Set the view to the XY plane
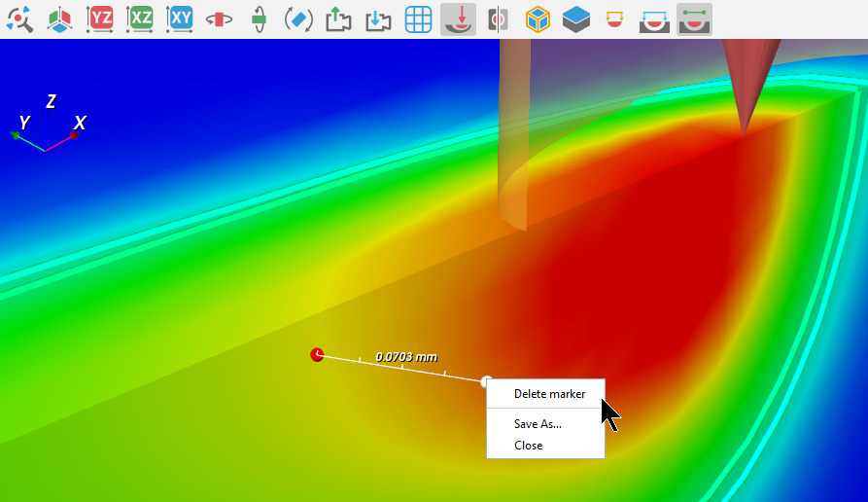 click(x=180, y=19)
